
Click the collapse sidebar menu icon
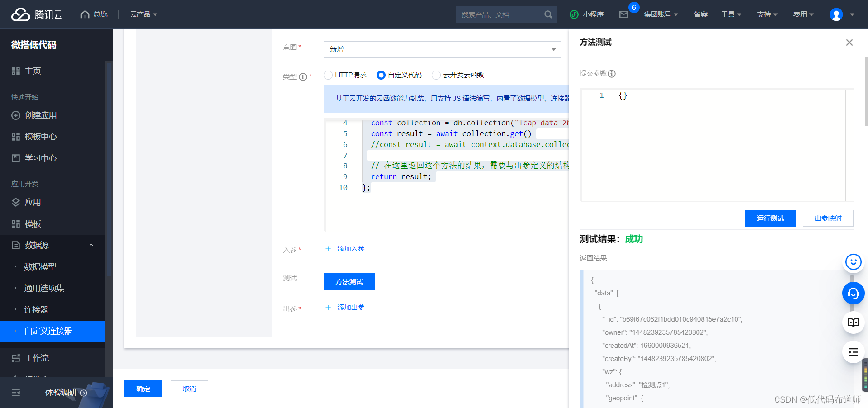[x=16, y=393]
